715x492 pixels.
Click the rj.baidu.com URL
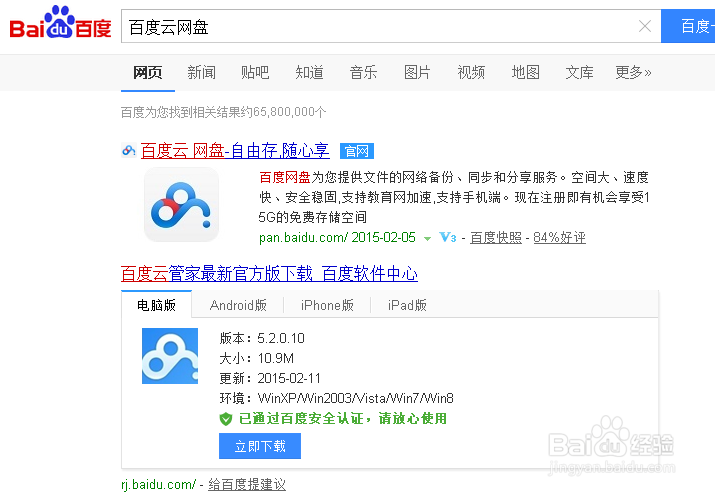coord(159,484)
